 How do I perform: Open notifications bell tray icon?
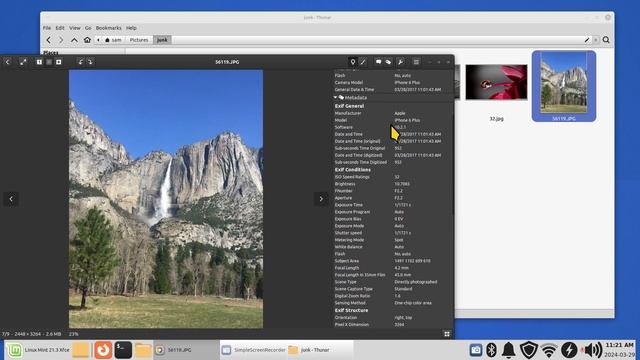(509, 350)
